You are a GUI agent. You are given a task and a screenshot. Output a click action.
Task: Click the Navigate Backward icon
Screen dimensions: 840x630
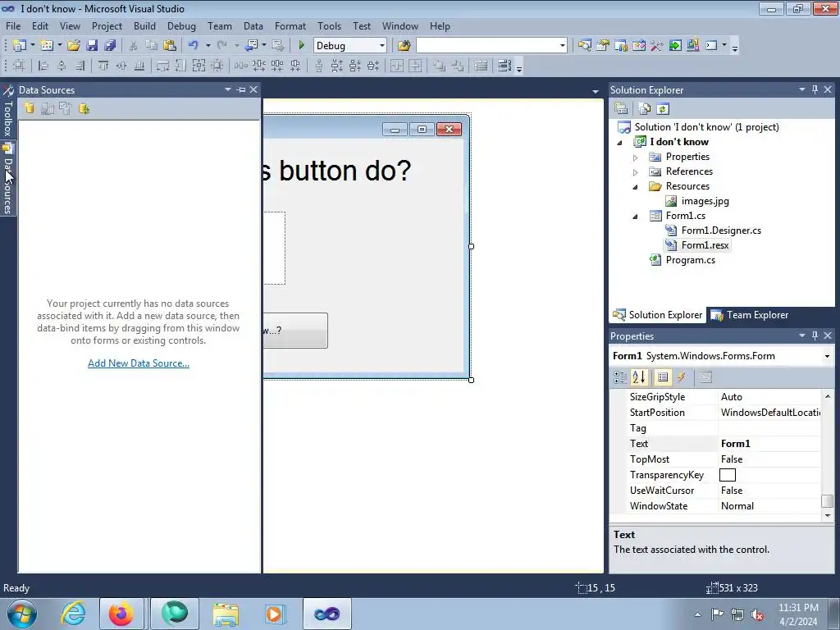251,46
